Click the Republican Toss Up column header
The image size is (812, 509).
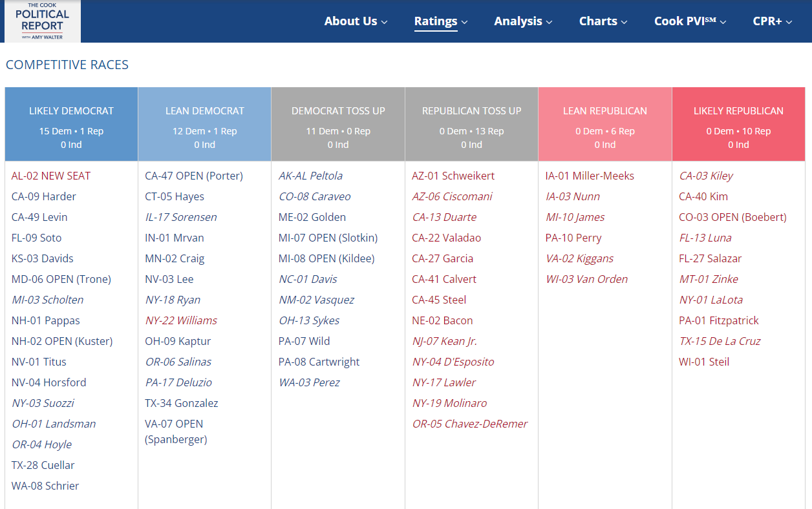(x=472, y=124)
